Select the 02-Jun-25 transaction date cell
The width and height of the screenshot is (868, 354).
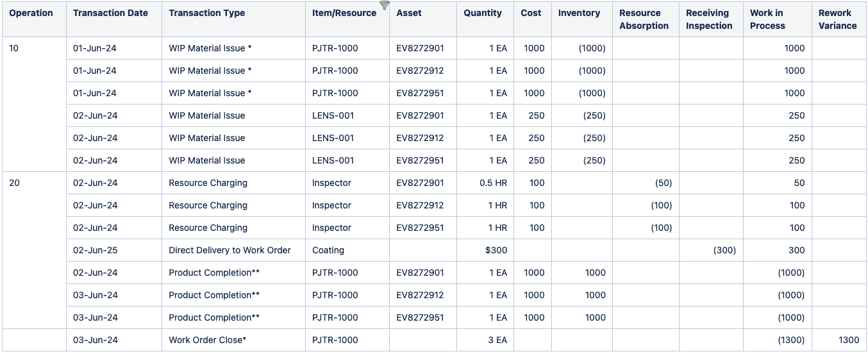pyautogui.click(x=95, y=250)
